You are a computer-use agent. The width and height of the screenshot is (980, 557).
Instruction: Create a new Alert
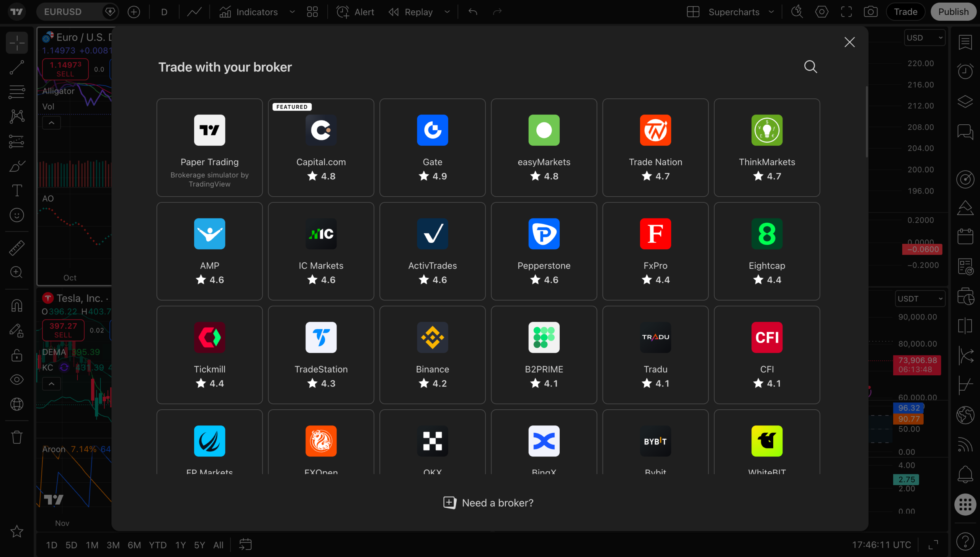pos(355,12)
